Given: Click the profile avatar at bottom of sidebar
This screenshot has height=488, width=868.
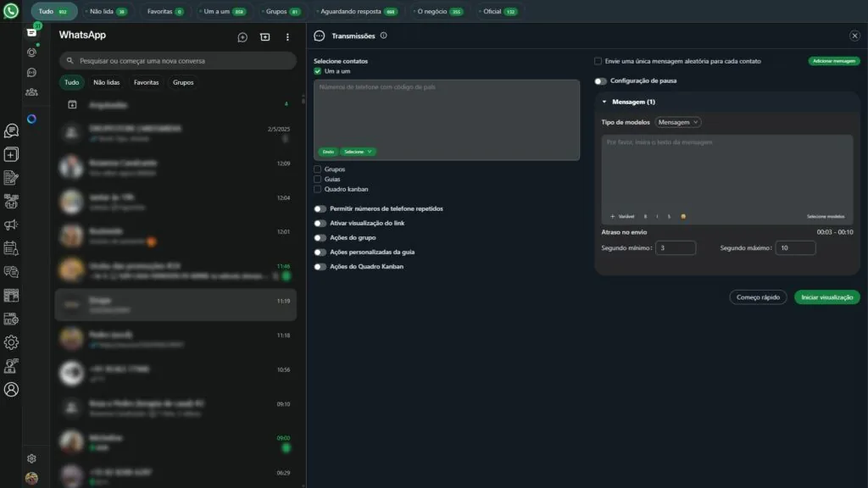Looking at the screenshot, I should pos(31,478).
